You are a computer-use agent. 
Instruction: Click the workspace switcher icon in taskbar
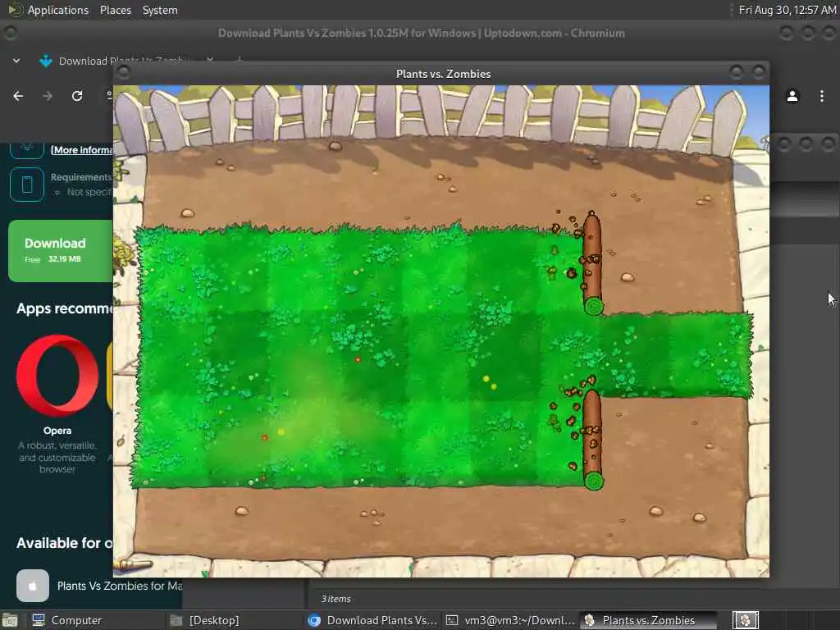coord(745,620)
